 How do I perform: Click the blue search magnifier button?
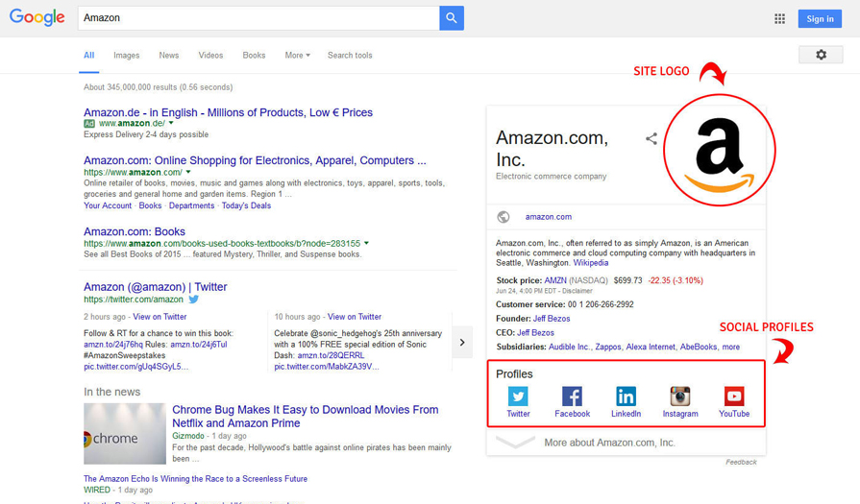(x=452, y=17)
